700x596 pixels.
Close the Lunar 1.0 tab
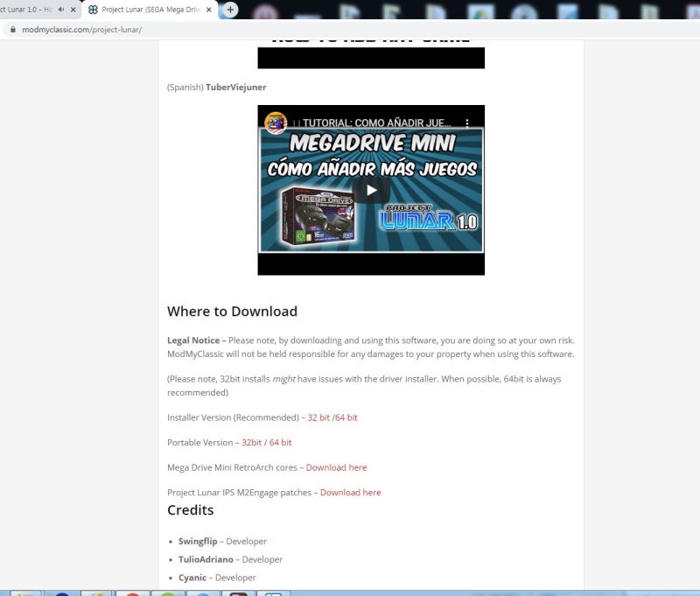click(x=73, y=10)
